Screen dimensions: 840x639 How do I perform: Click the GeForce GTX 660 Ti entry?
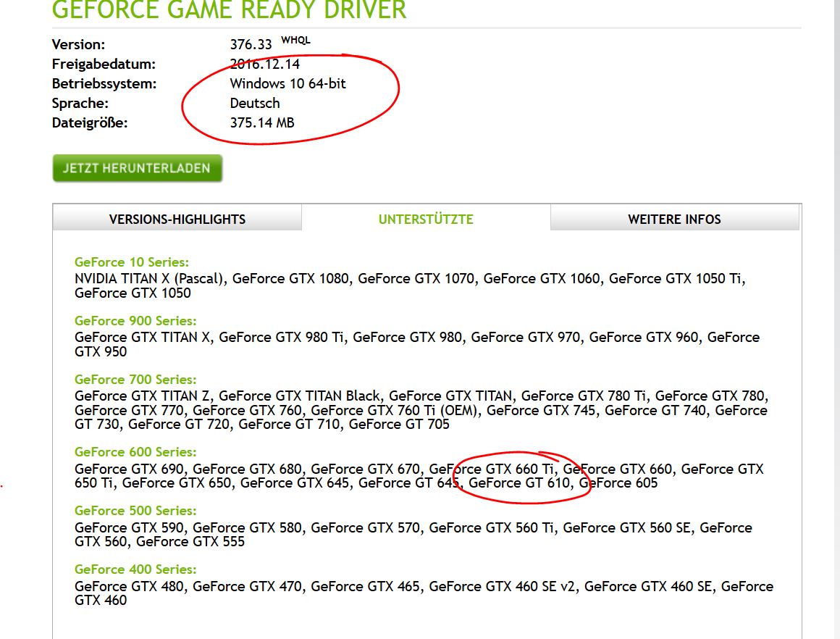[x=491, y=469]
